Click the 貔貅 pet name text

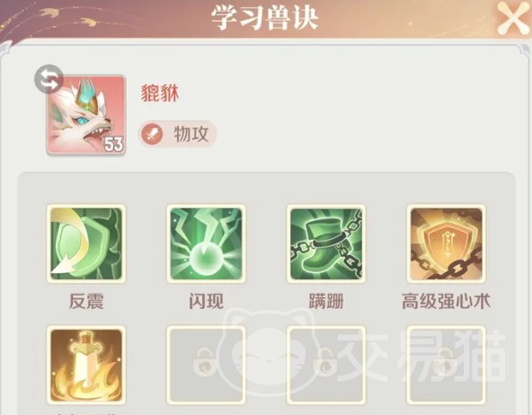pos(160,93)
